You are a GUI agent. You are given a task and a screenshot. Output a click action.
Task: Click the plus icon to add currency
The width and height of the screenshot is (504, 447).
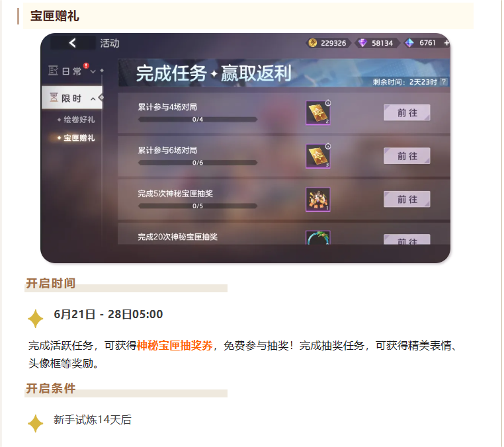[446, 43]
